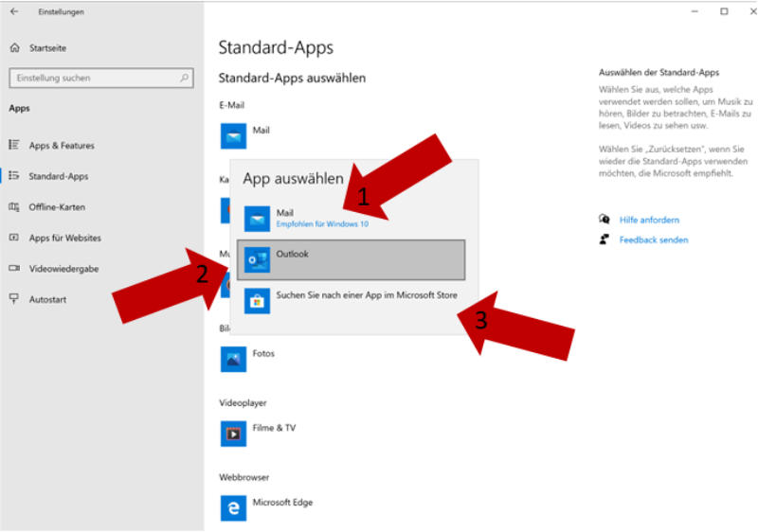
Task: Maximize the Einstellungen window
Action: click(x=724, y=11)
